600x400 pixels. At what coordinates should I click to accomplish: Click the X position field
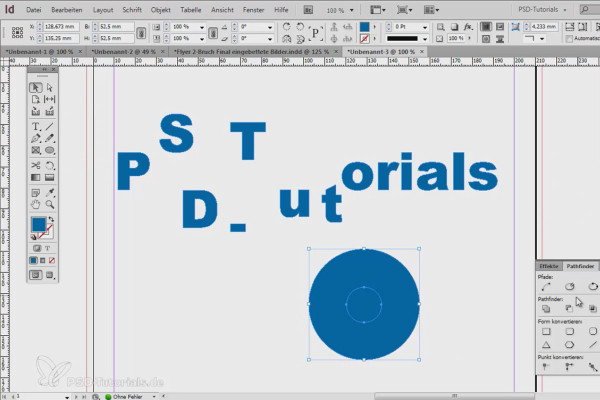pos(61,27)
